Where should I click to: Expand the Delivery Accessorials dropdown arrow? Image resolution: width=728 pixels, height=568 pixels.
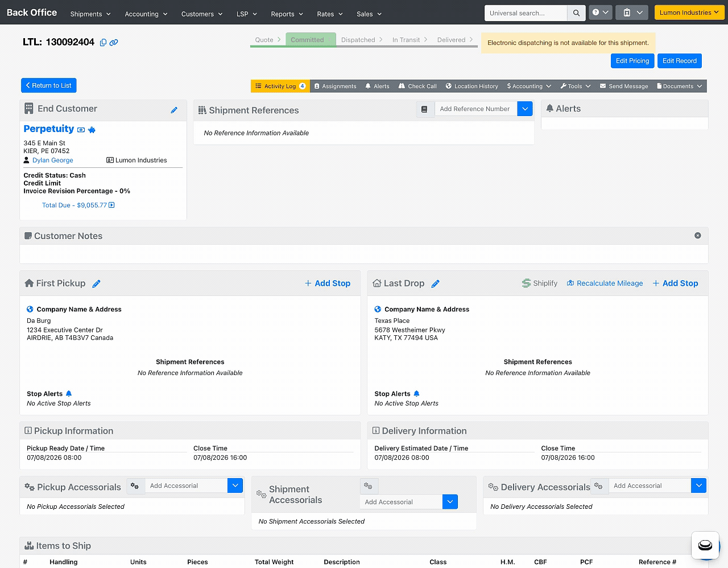point(699,485)
